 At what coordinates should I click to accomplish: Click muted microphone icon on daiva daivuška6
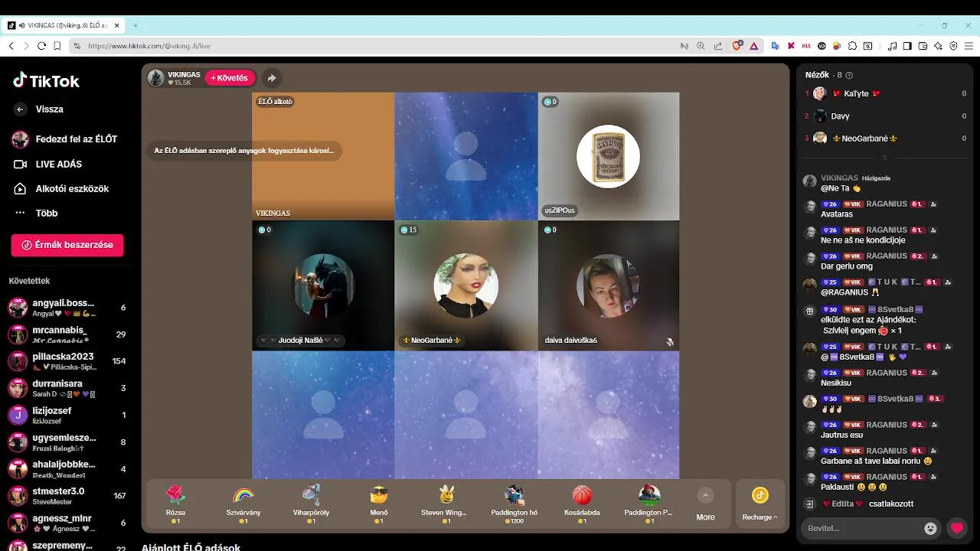[669, 342]
